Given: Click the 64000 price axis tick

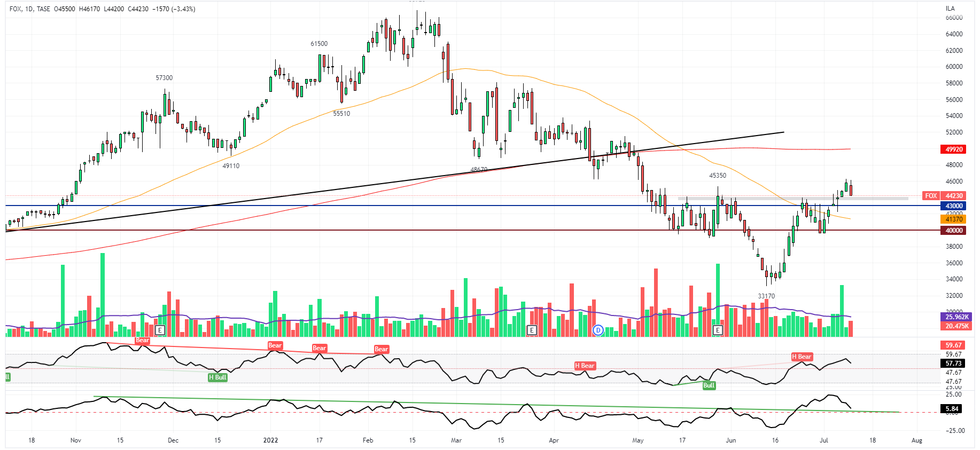Looking at the screenshot, I should (x=954, y=34).
